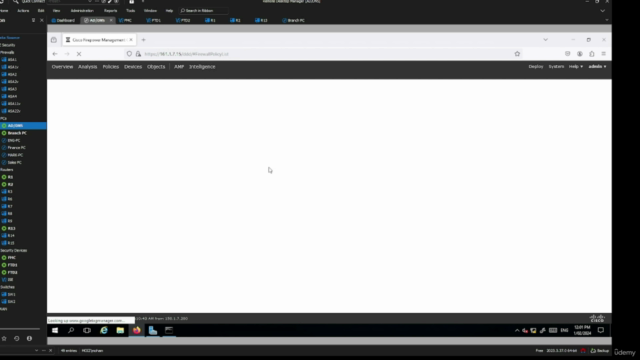Select ISE under Security Devices
Viewport: 640px width, 360px height.
[10, 280]
